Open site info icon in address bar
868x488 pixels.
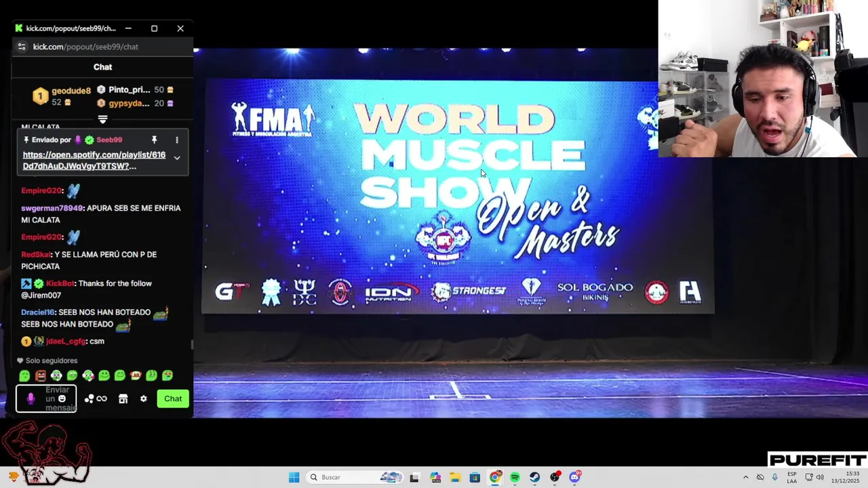tap(22, 47)
